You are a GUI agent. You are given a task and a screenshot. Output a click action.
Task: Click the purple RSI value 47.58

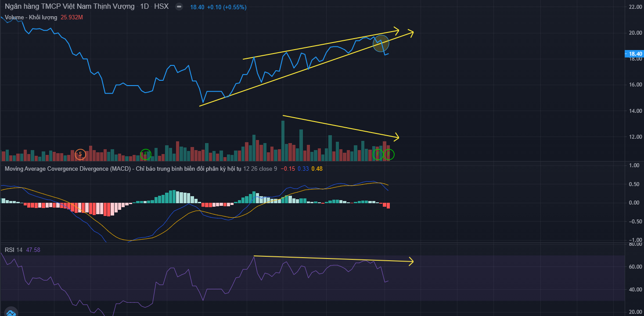[x=33, y=250]
